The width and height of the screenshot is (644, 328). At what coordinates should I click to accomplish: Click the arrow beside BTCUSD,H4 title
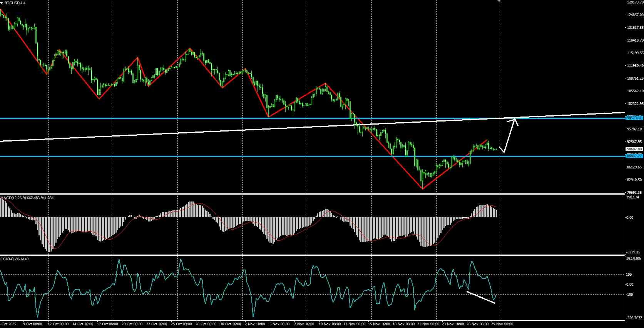tap(2, 3)
